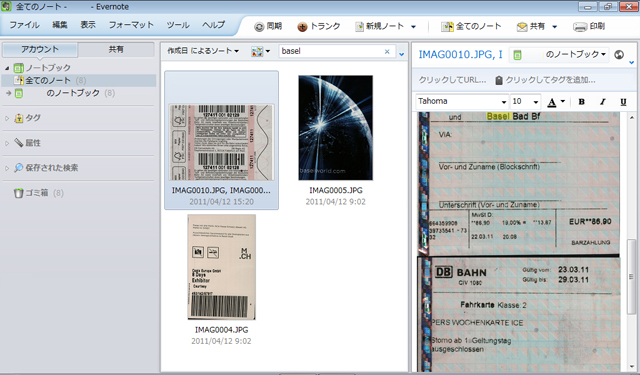Expand the note info chevron below the globe
The image size is (640, 375).
[631, 63]
